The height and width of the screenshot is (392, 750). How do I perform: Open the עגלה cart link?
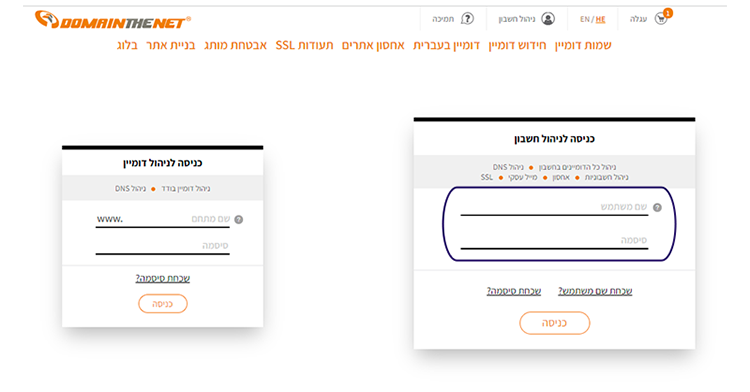[x=638, y=19]
